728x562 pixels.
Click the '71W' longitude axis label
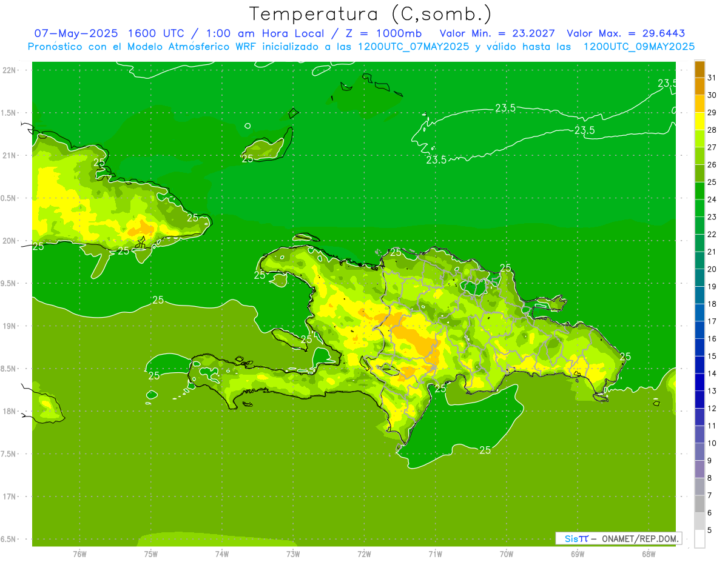[x=435, y=554]
